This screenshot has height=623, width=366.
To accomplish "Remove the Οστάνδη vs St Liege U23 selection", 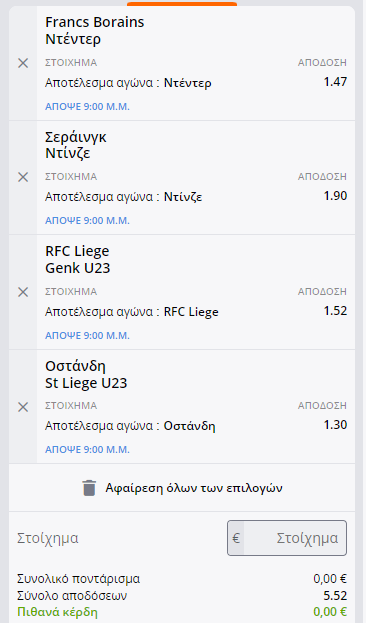I will coord(23,407).
